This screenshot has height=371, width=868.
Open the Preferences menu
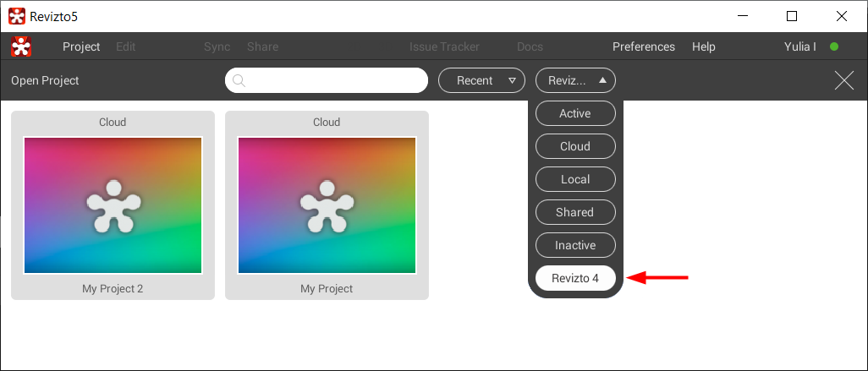[643, 46]
